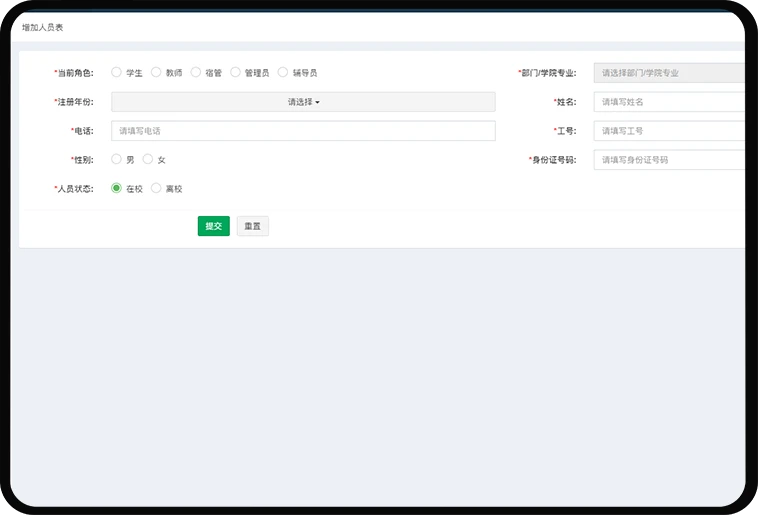The image size is (758, 515).
Task: Set personnel status to 离校
Action: point(156,188)
